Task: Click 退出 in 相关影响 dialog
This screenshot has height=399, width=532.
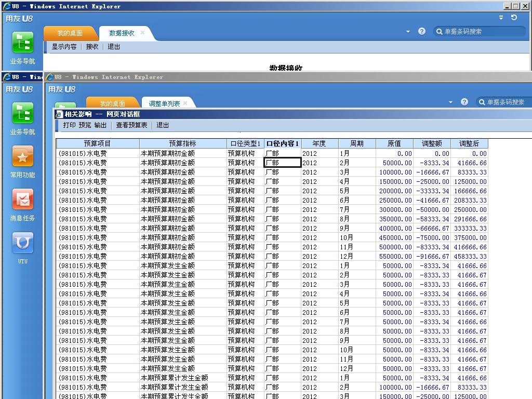Action: pyautogui.click(x=163, y=125)
